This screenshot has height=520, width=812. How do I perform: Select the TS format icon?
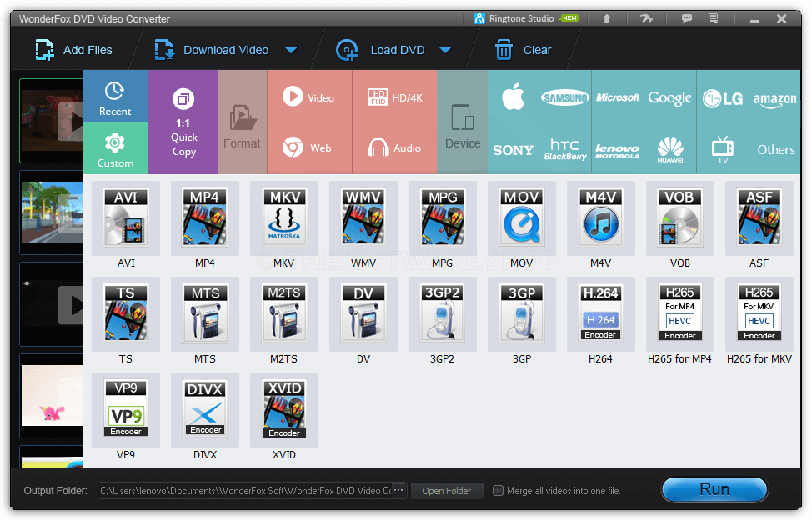point(126,313)
